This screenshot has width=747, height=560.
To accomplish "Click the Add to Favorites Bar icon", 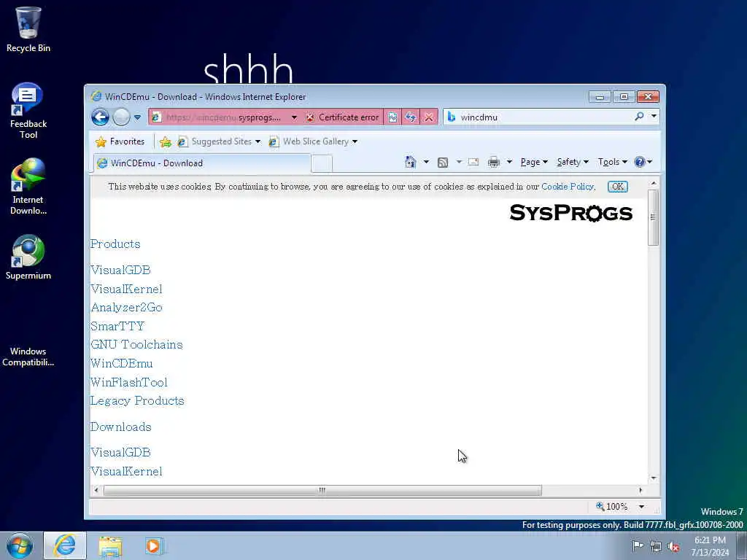I will 166,141.
